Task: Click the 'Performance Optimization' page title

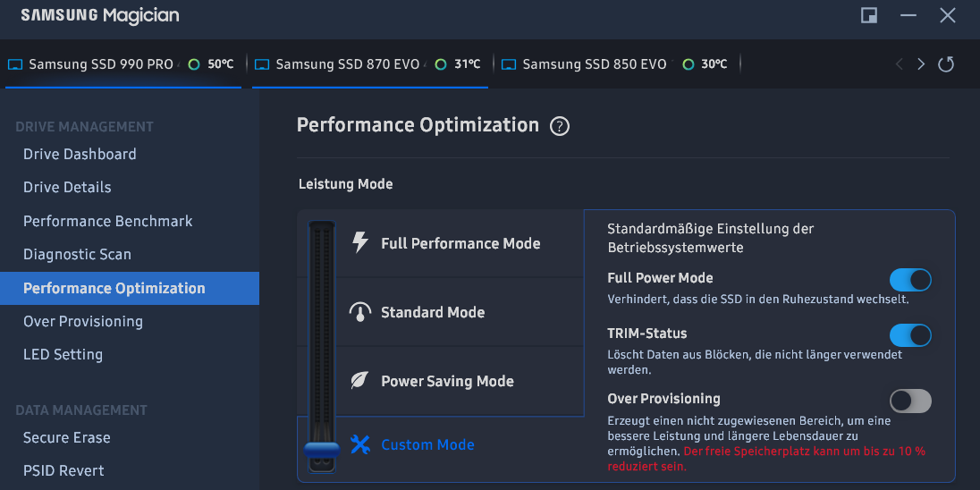Action: tap(418, 125)
